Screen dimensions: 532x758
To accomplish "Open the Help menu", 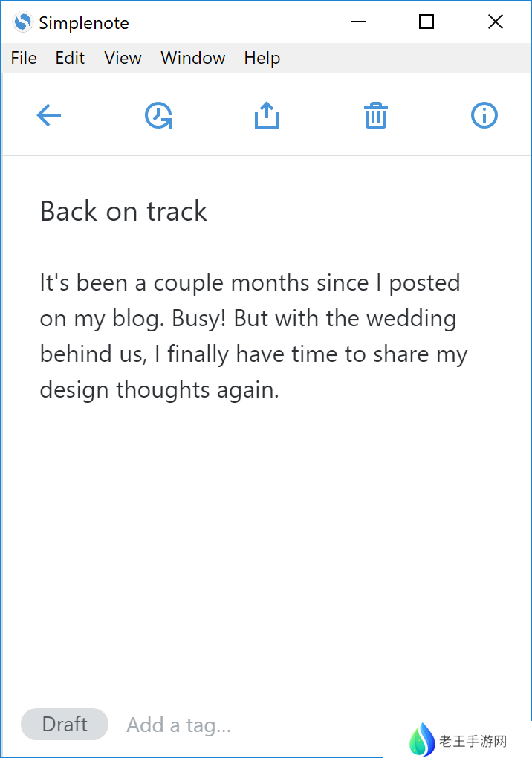I will click(x=262, y=58).
